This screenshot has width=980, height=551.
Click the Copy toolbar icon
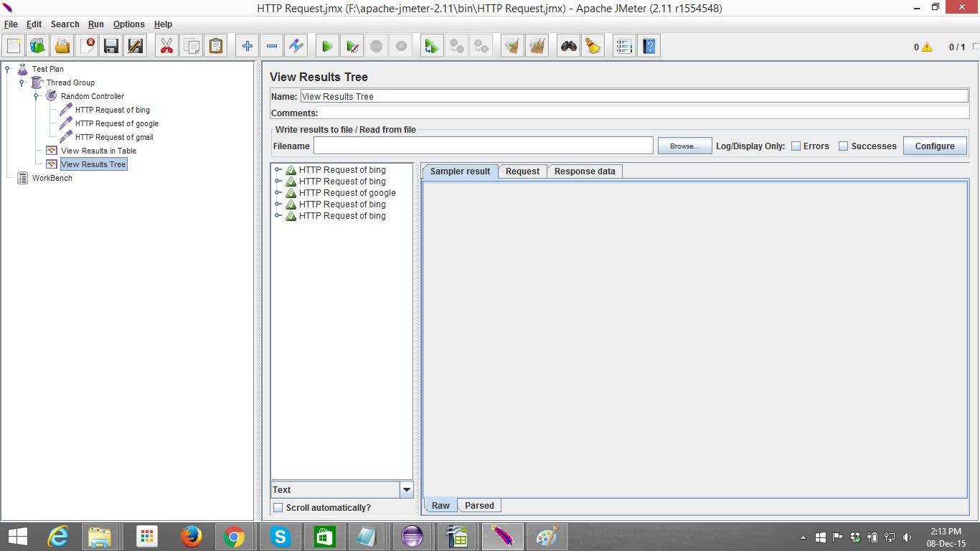[x=192, y=47]
